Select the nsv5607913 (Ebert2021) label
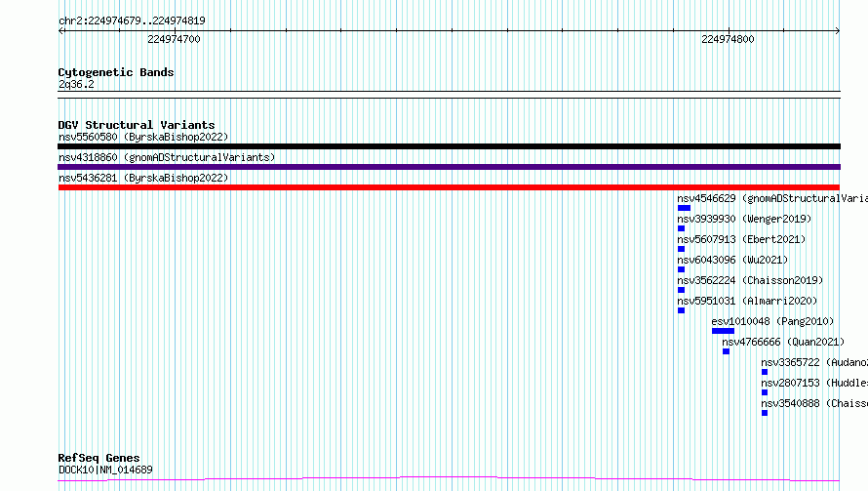Viewport: 868px width, 491px height. point(741,239)
